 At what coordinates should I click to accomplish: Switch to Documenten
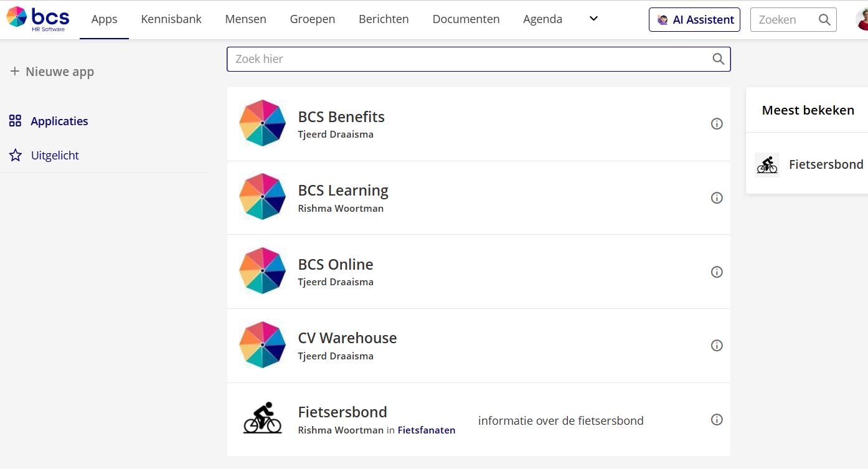466,19
